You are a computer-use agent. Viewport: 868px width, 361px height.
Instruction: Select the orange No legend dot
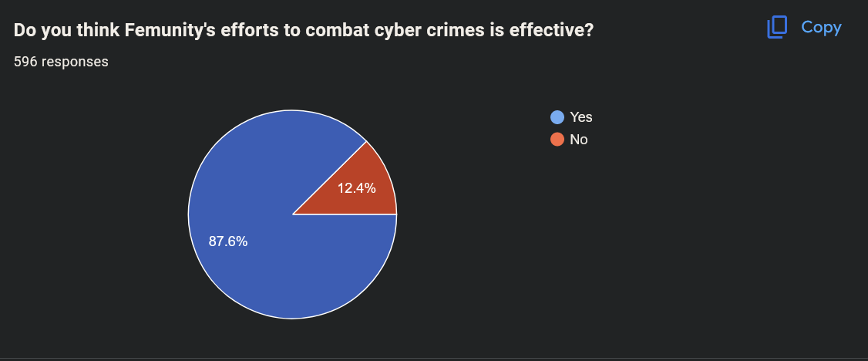557,140
